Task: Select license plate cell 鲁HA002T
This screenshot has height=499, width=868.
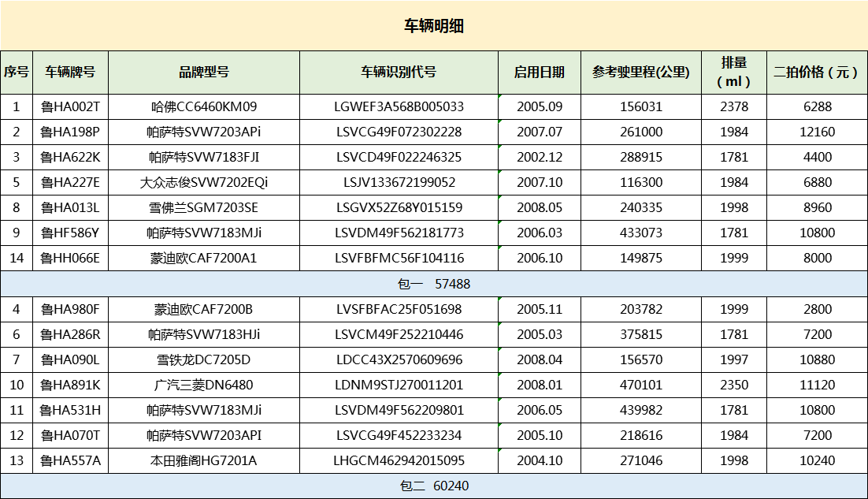Action: (x=70, y=106)
